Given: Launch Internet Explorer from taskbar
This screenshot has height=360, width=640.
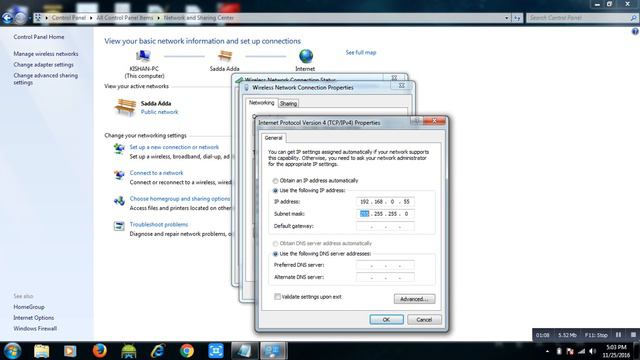Looking at the screenshot, I should pos(158,351).
